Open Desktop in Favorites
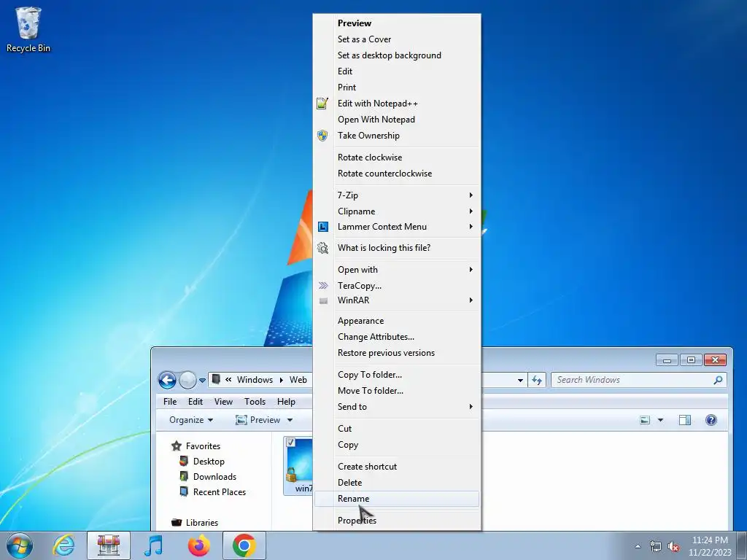Image resolution: width=747 pixels, height=560 pixels. [209, 462]
